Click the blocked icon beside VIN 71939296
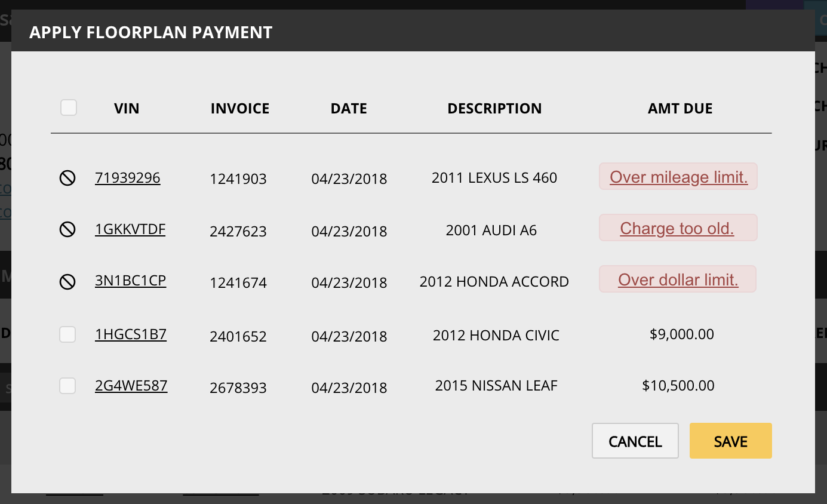Image resolution: width=827 pixels, height=504 pixels. (x=67, y=178)
